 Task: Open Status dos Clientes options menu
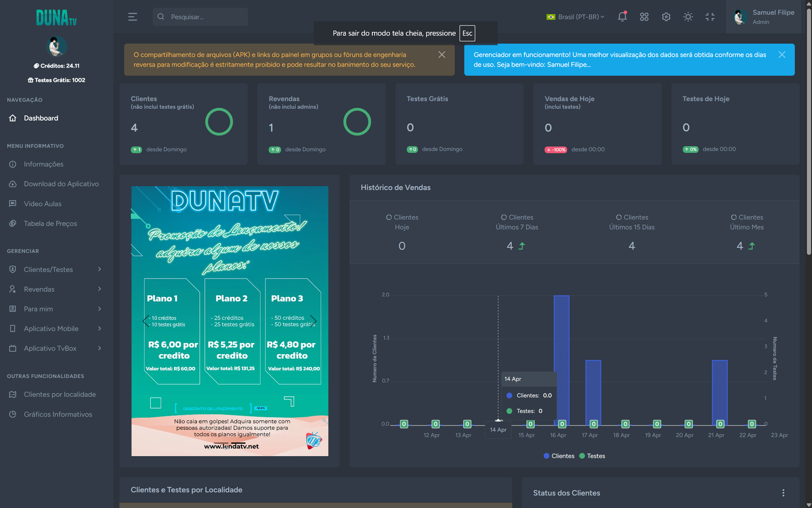[784, 493]
